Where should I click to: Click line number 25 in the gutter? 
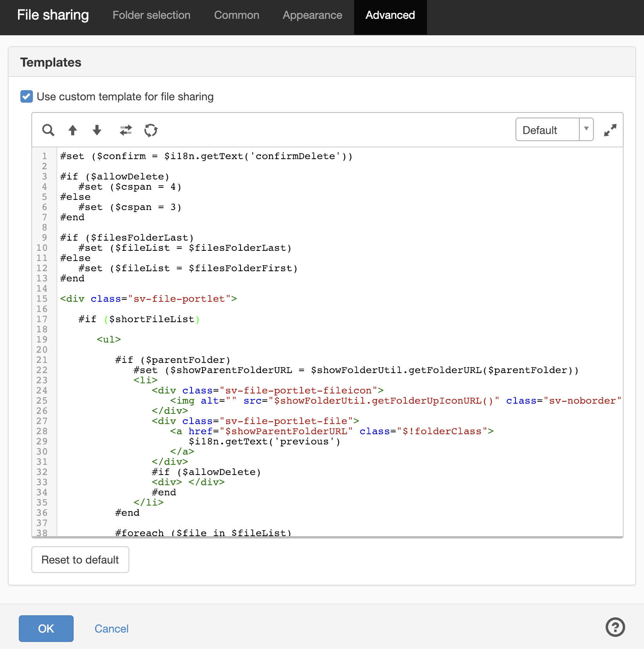(42, 401)
